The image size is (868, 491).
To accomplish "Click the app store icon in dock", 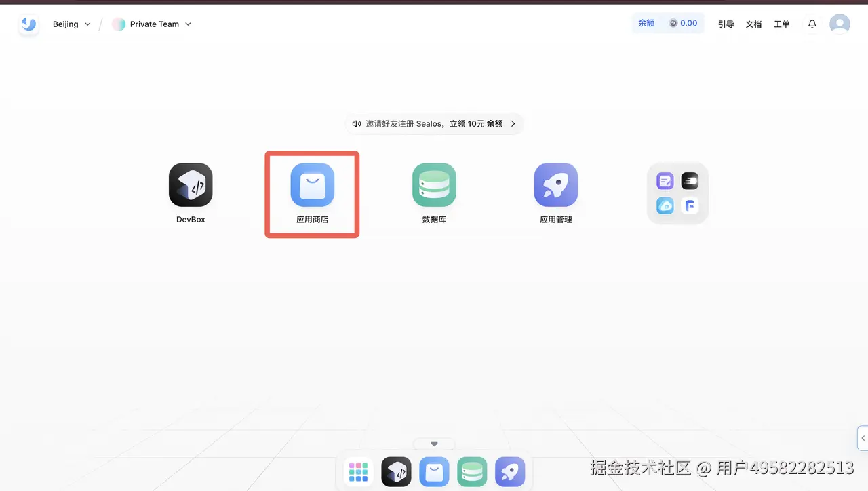I will point(434,471).
